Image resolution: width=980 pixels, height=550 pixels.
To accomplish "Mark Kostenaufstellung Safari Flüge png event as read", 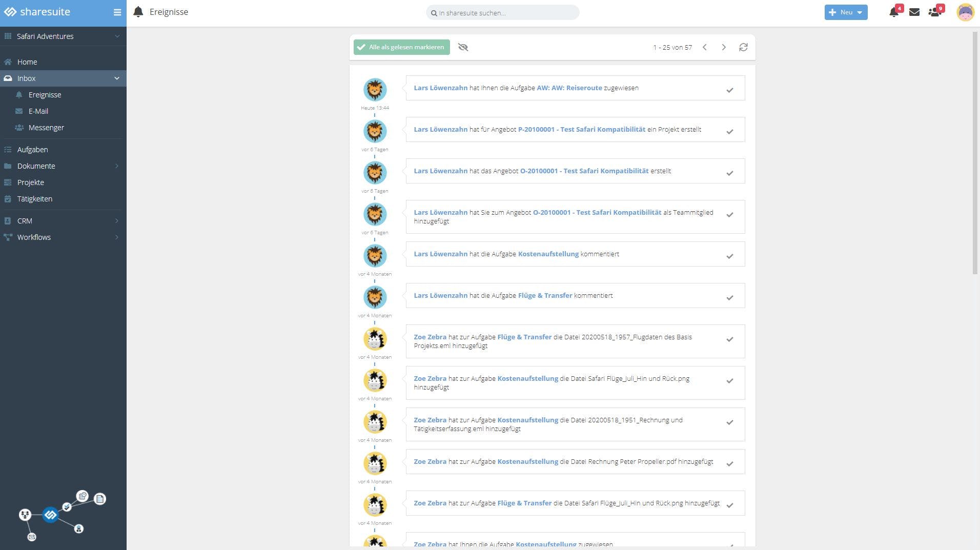I will click(729, 381).
